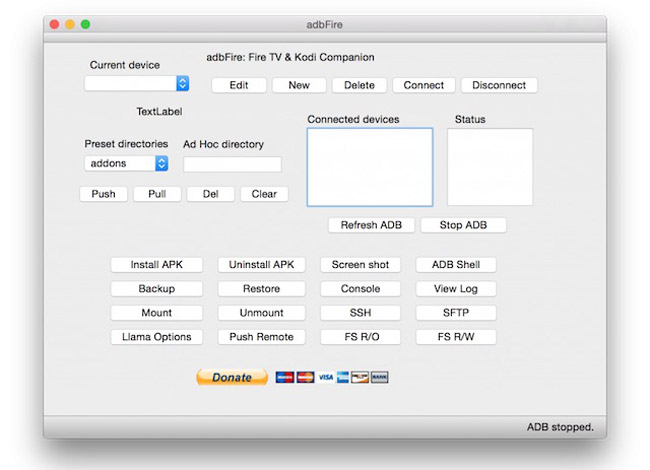Minimize the adbFire window
The height and width of the screenshot is (470, 650).
(70, 24)
